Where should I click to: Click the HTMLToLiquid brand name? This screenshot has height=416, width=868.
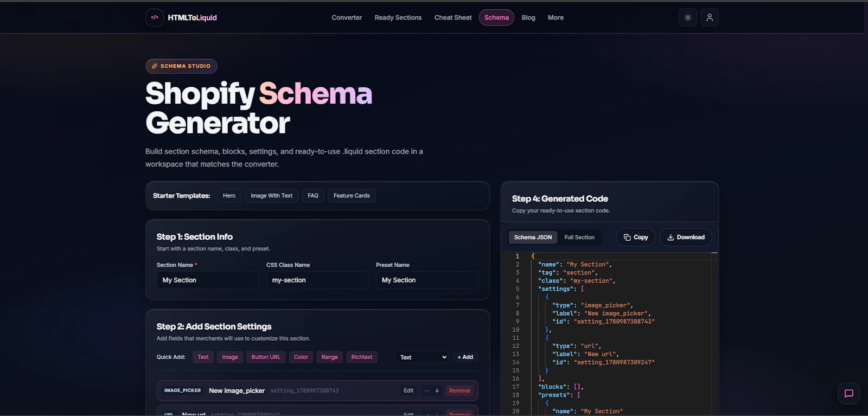(192, 17)
